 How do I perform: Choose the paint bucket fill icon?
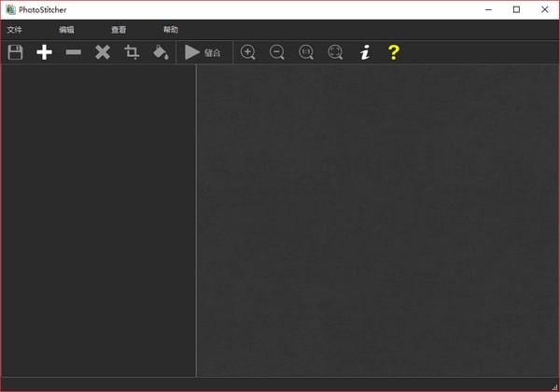161,52
